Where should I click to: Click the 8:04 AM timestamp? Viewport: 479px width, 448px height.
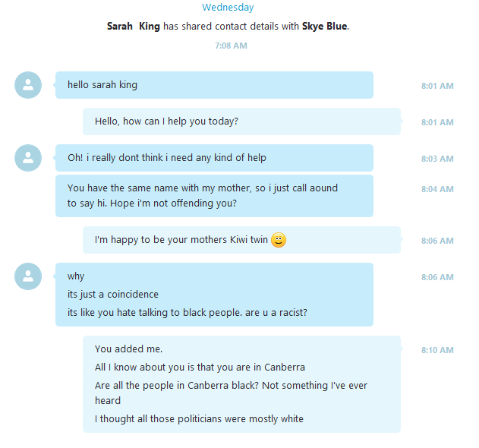[x=437, y=189]
